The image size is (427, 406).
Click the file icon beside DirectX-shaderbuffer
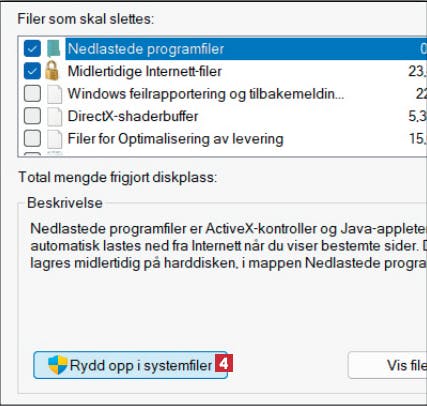(54, 116)
